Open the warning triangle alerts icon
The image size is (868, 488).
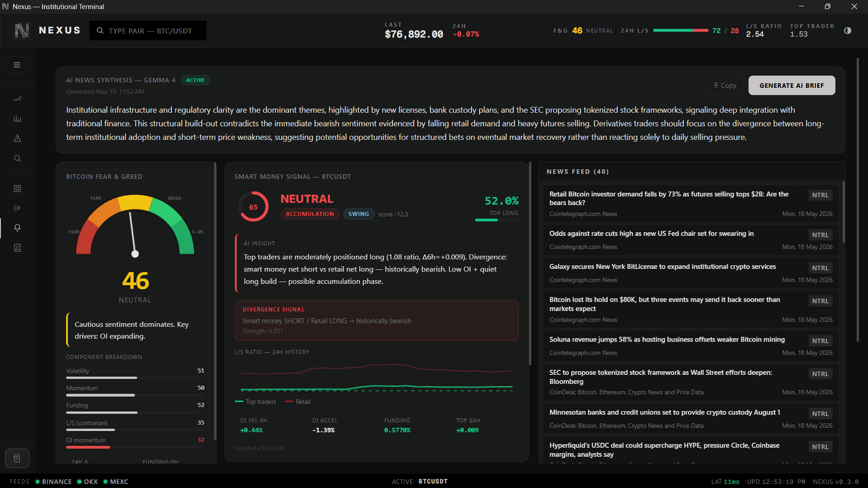[x=17, y=139]
